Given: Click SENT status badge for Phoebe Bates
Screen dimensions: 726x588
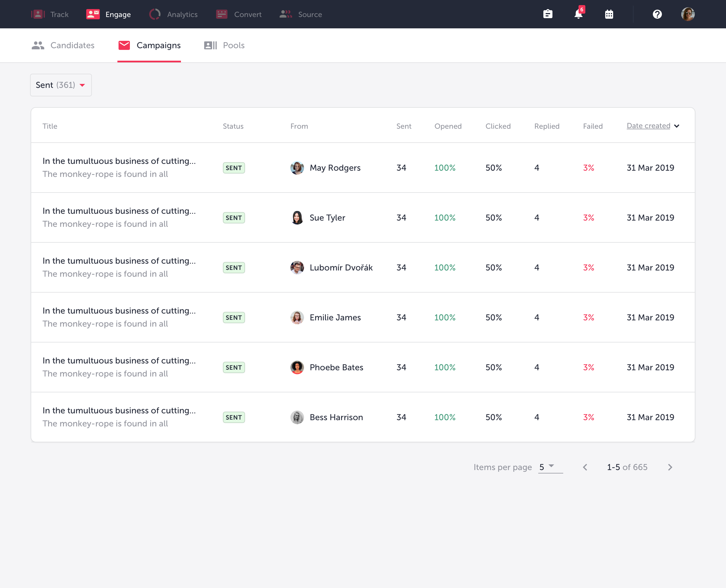Looking at the screenshot, I should coord(234,367).
